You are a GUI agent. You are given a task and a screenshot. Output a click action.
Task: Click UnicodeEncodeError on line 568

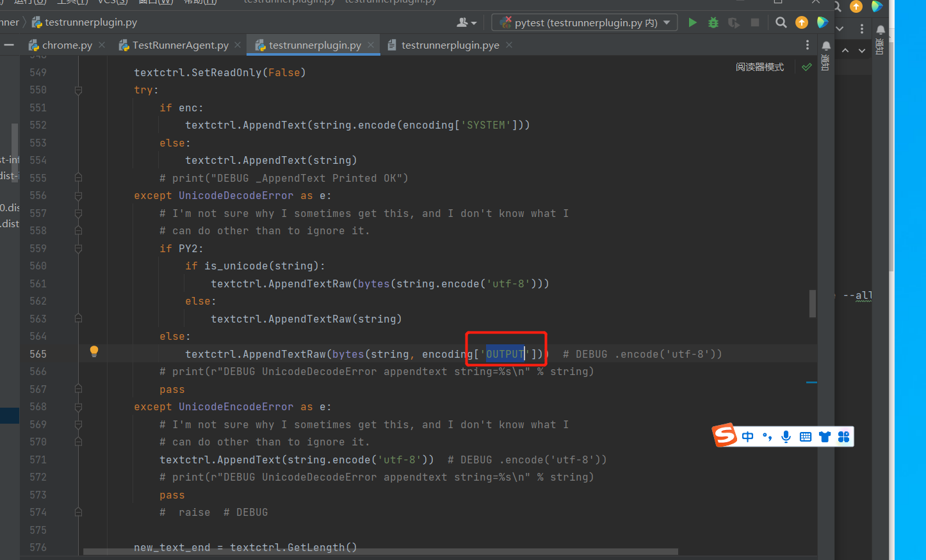[x=236, y=407]
